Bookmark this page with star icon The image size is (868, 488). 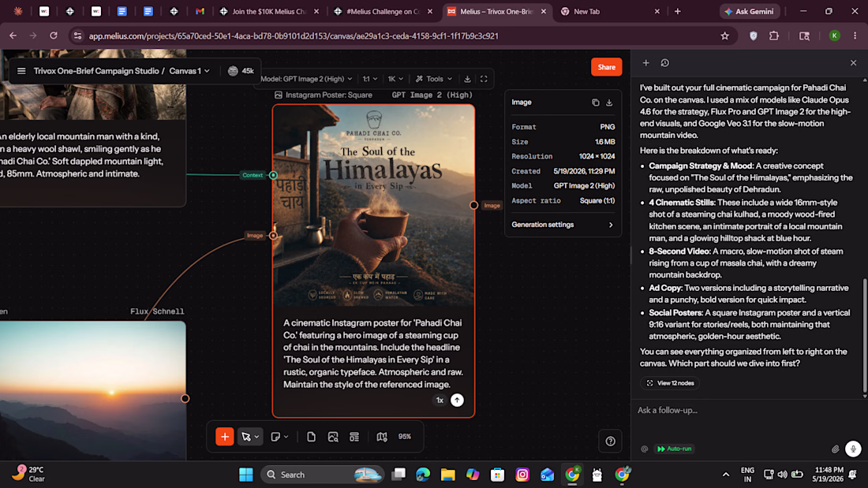click(x=724, y=36)
